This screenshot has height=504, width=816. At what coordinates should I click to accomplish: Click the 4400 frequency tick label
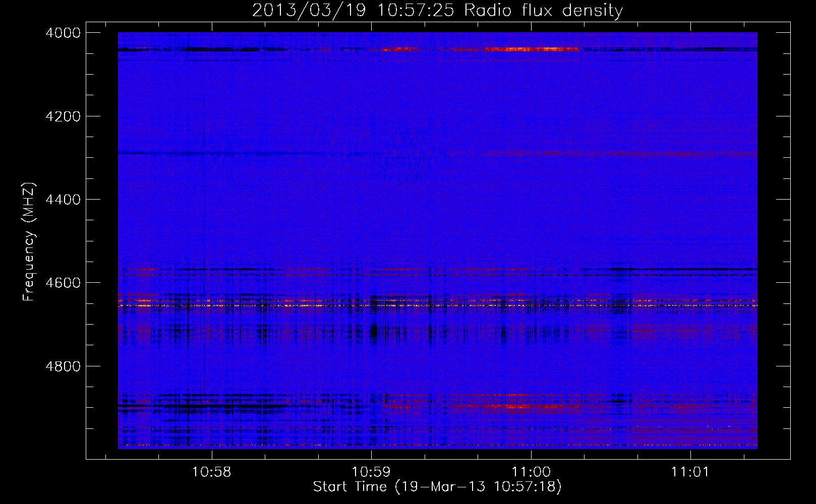point(63,200)
